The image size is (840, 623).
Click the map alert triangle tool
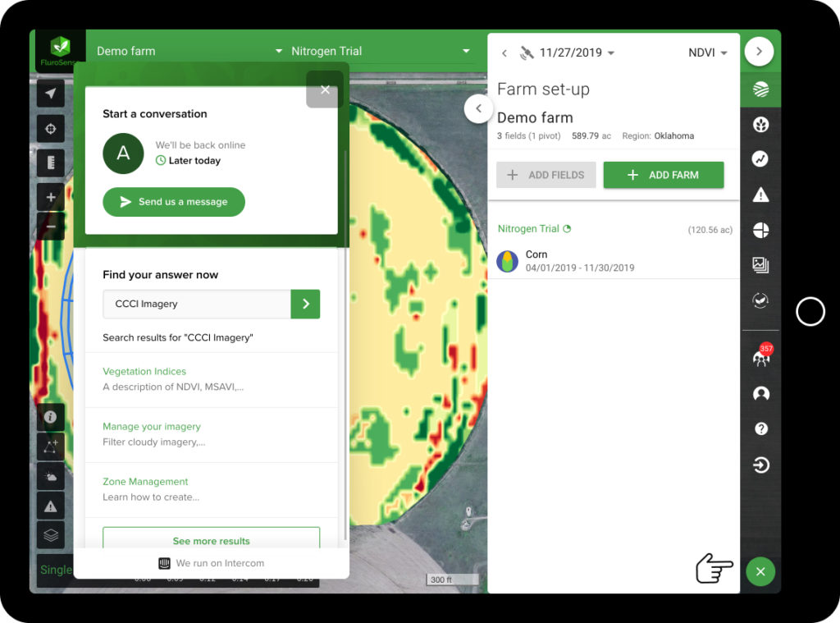[x=51, y=506]
